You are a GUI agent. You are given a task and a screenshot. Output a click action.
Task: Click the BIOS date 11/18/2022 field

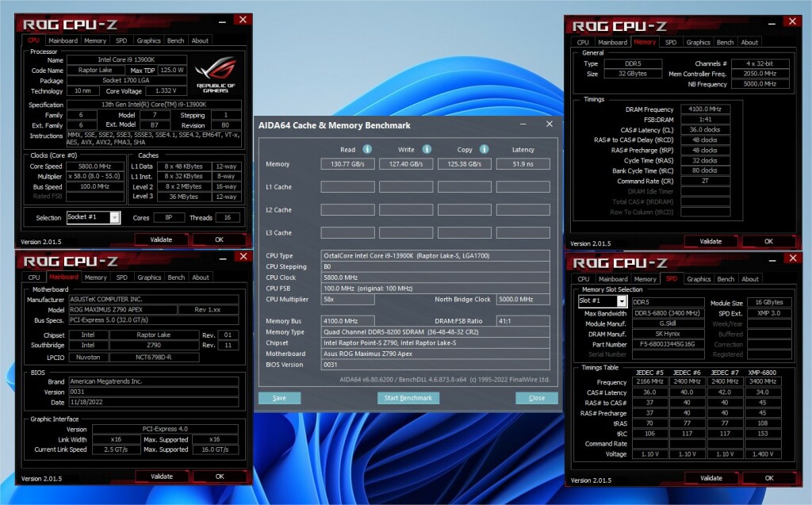[153, 402]
